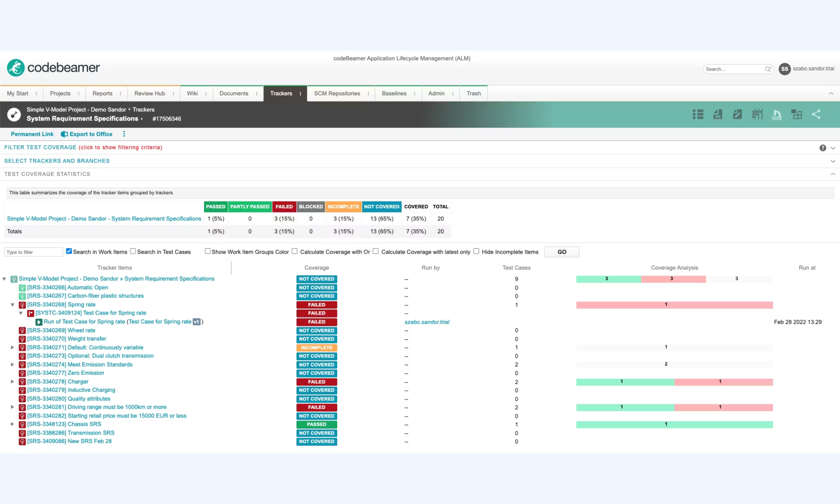Expand SRS-3348123 Chassis SRS node
840x504 pixels.
pyautogui.click(x=13, y=424)
